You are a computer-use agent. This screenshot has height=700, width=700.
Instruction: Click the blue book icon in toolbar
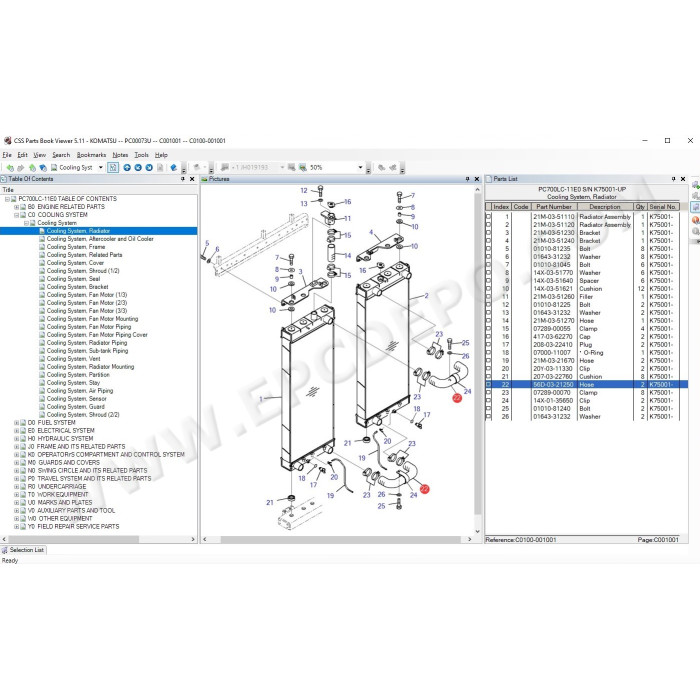[173, 168]
